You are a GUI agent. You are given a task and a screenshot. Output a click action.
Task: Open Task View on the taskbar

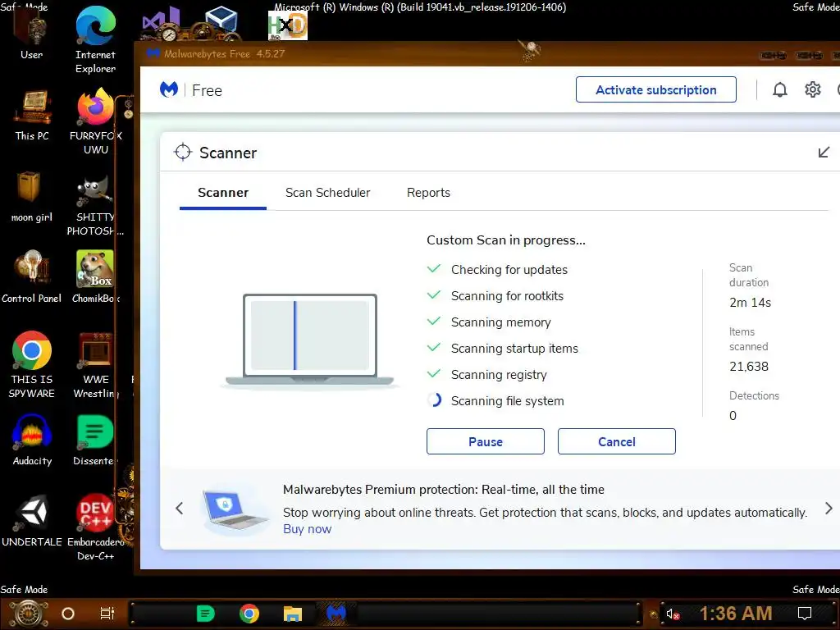[107, 614]
